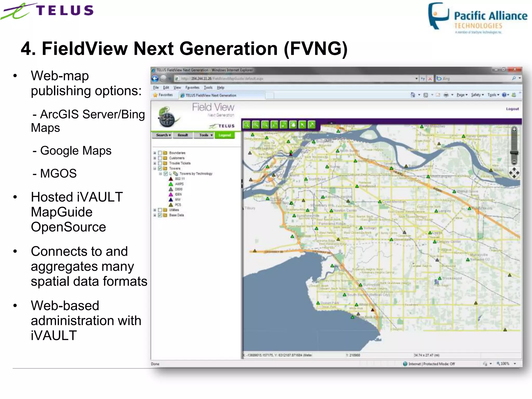The image size is (532, 399).
Task: Click the Home icon in command bar
Action: 413,95
